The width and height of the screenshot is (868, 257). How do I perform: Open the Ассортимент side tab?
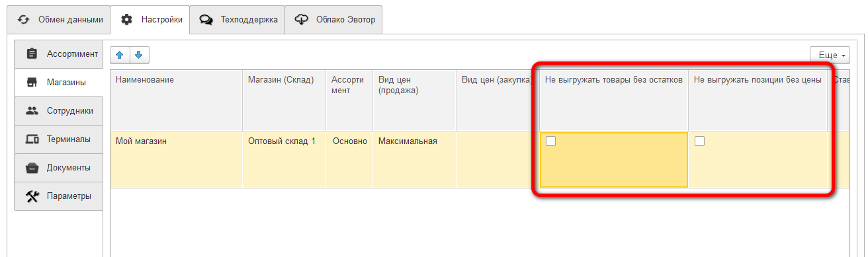coord(58,54)
